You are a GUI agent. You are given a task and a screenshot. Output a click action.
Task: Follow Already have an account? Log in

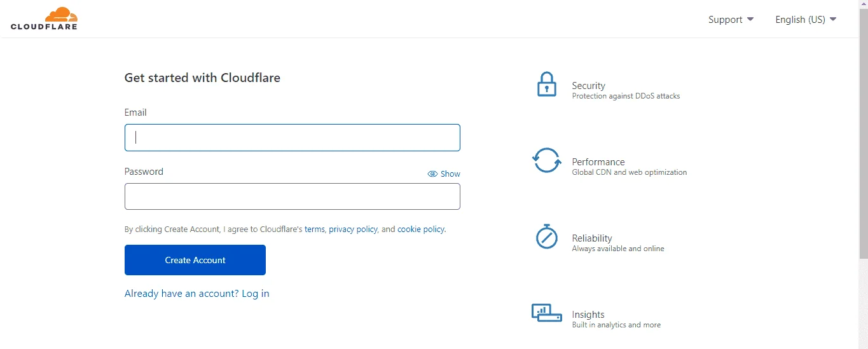197,294
